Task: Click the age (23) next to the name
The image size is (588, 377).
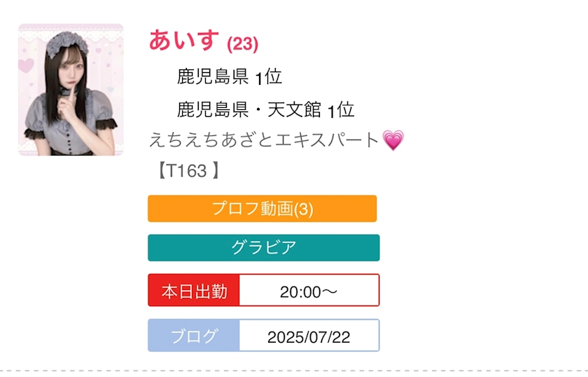Action: pos(243,44)
